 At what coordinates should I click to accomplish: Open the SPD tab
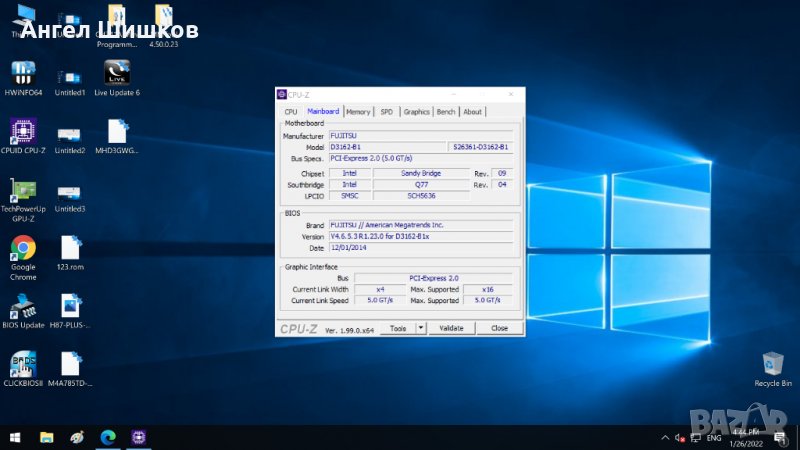pyautogui.click(x=386, y=112)
